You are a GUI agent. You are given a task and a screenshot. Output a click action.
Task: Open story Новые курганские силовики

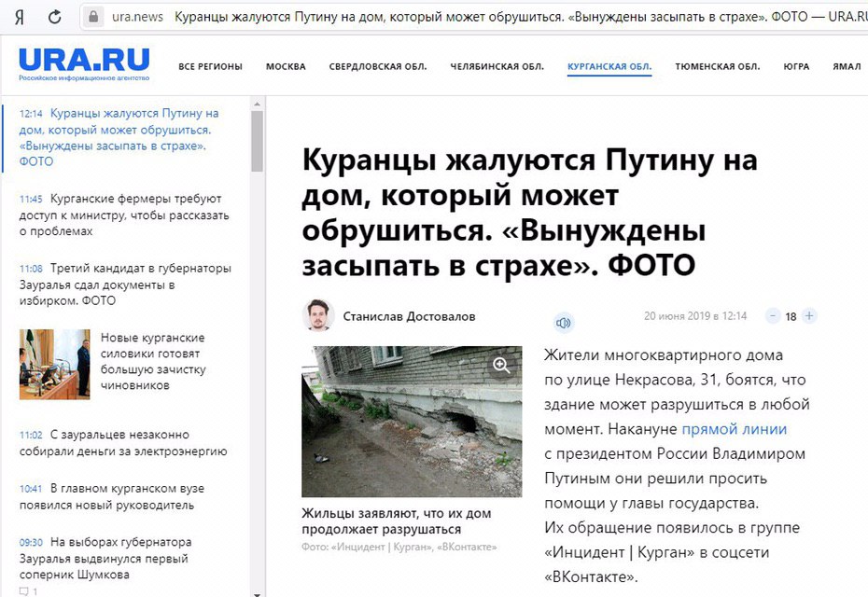153,361
